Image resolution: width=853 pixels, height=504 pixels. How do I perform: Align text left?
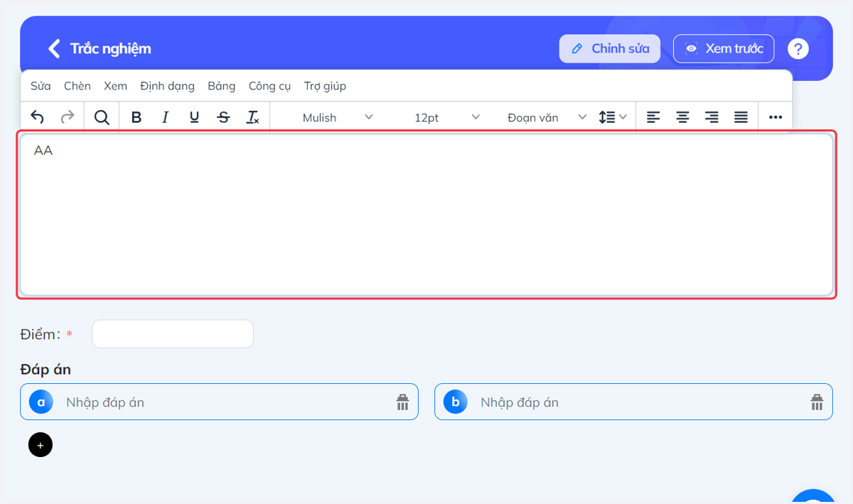pyautogui.click(x=653, y=117)
